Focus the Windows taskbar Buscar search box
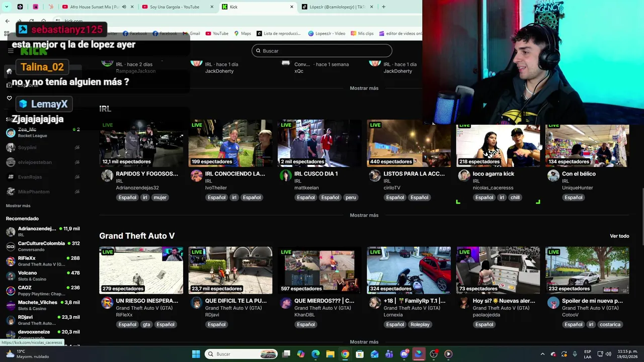 241,354
